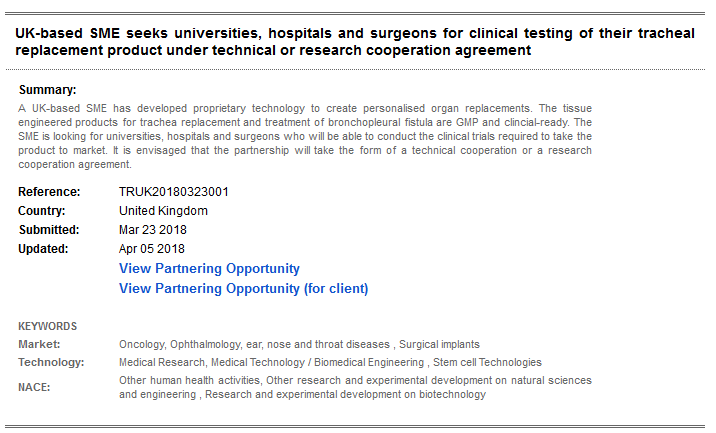Click the submitted date Mar 23 2018
This screenshot has height=433, width=716.
pyautogui.click(x=152, y=230)
